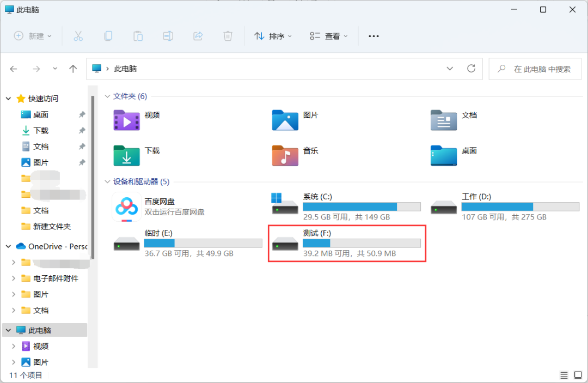Image resolution: width=588 pixels, height=383 pixels.
Task: Click the 系统 (C:) capacity bar
Action: (x=362, y=206)
